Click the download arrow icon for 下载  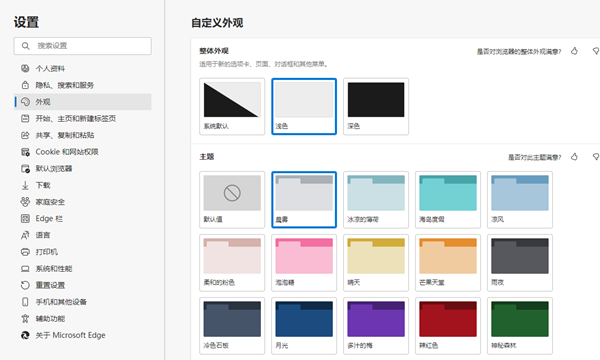click(25, 185)
